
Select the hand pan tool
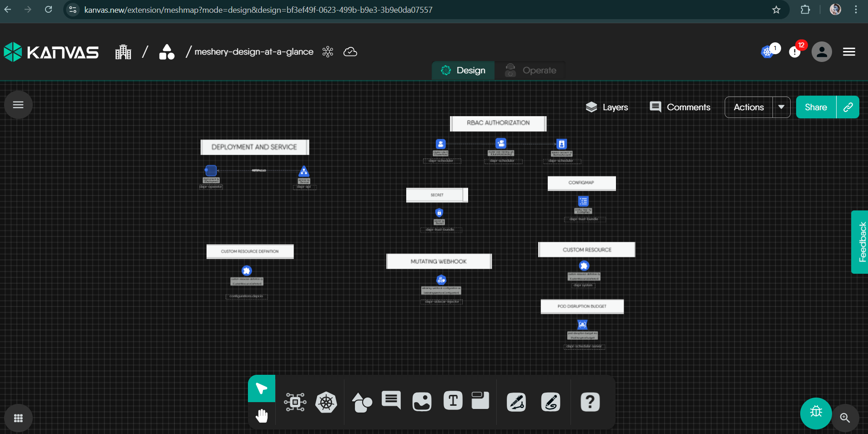(x=262, y=415)
